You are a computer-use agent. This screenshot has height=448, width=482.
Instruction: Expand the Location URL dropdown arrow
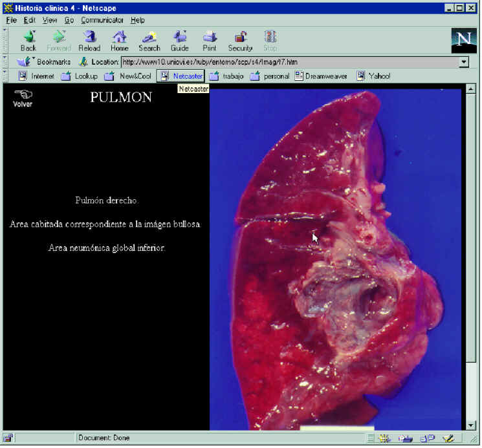click(x=463, y=62)
